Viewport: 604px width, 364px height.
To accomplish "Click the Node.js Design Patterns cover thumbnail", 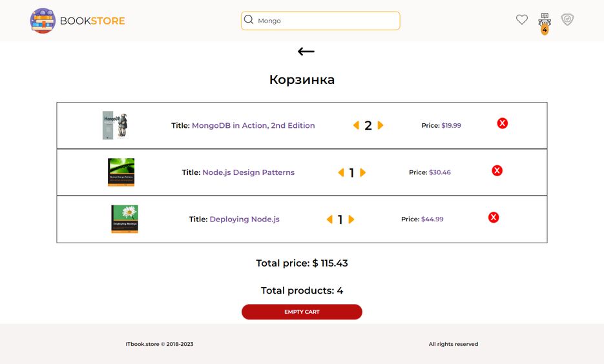I will point(121,172).
